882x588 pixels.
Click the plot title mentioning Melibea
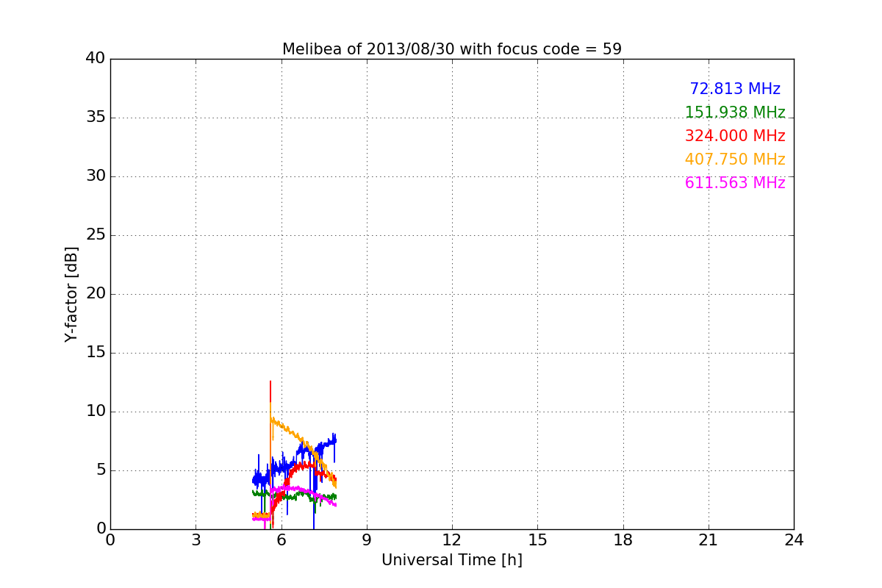tap(452, 49)
